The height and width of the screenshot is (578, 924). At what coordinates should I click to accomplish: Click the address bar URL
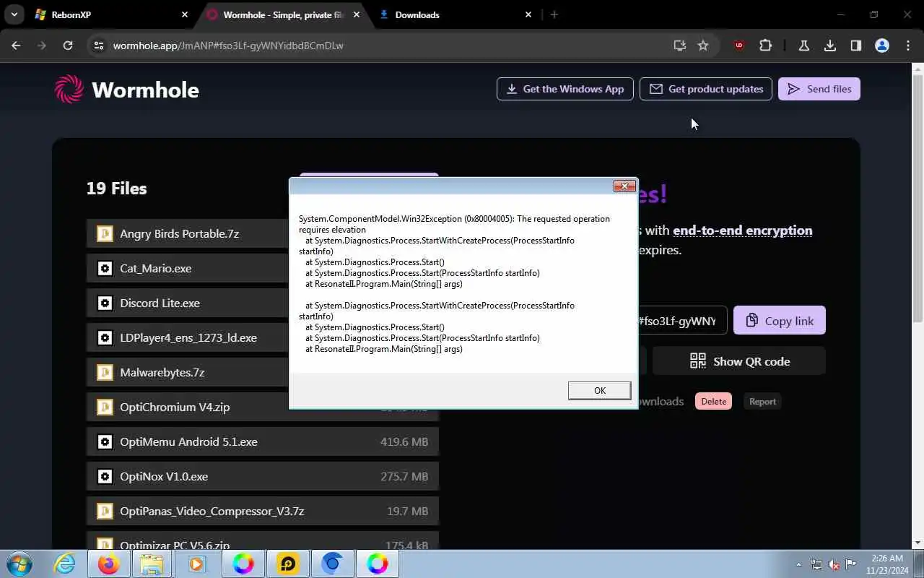click(x=228, y=46)
